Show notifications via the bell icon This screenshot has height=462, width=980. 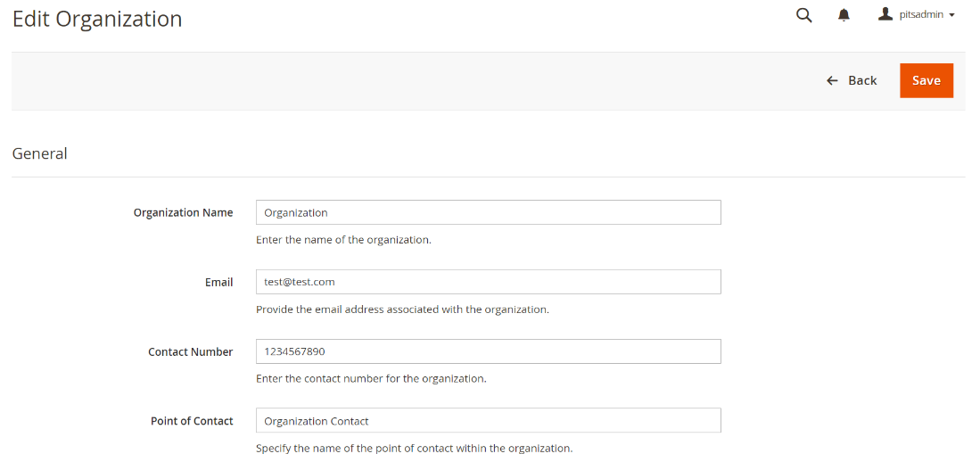click(844, 15)
